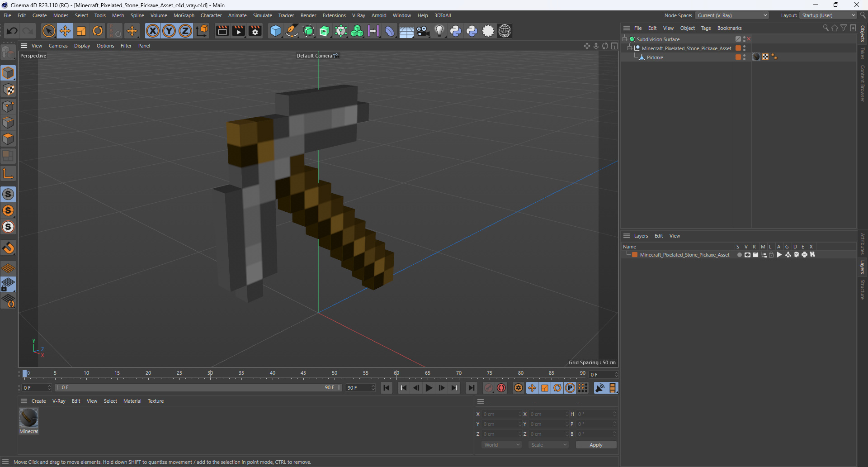Render to Picture Viewer
The image size is (868, 467).
tap(238, 31)
